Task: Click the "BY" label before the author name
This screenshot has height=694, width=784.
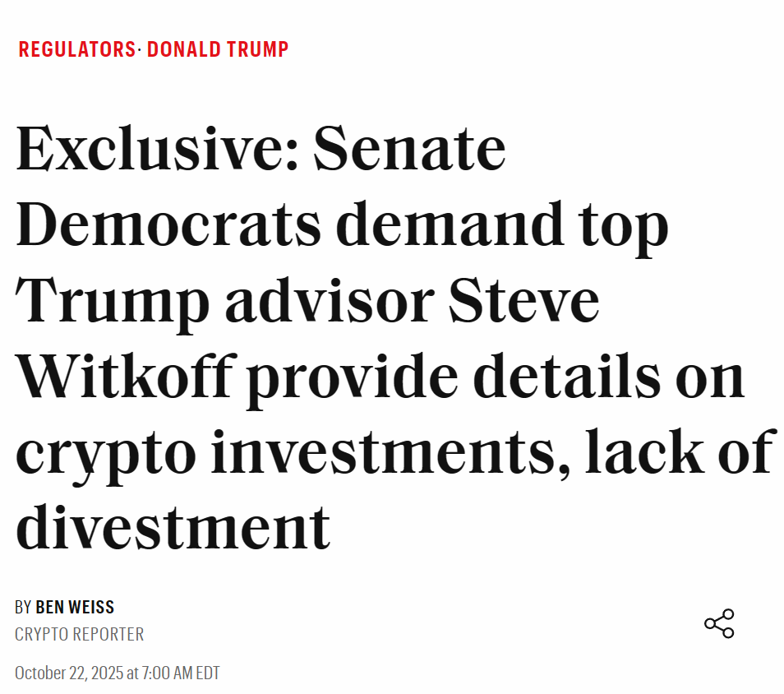Action: click(23, 608)
